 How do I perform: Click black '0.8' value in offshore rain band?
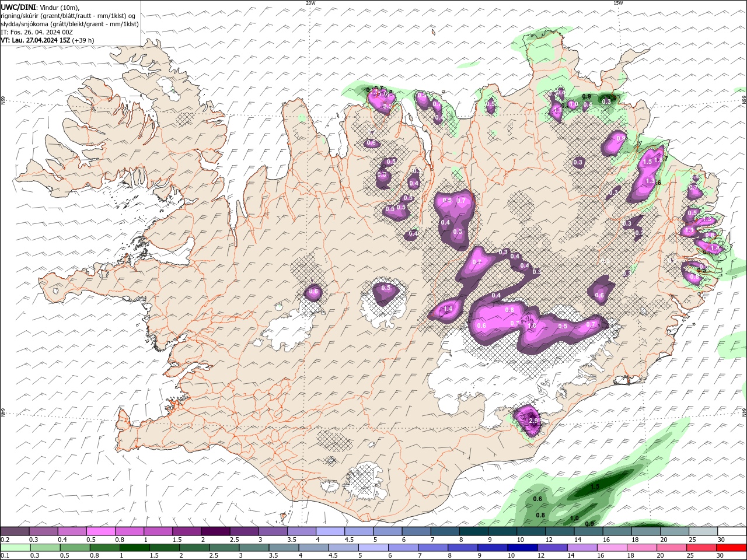[540, 515]
